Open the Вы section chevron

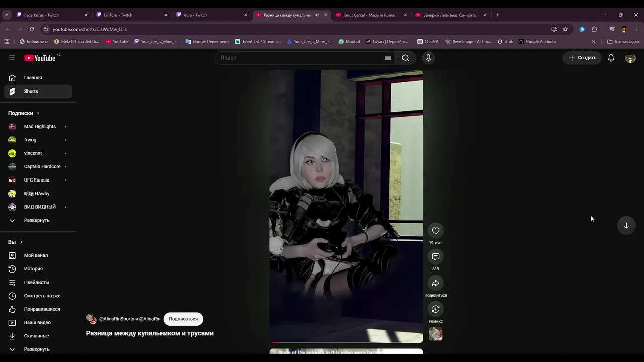21,242
